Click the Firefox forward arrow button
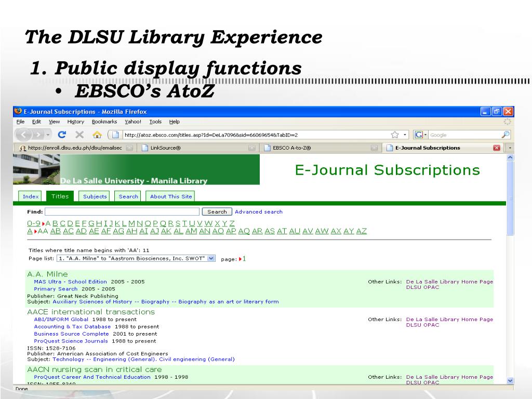 tap(38, 135)
